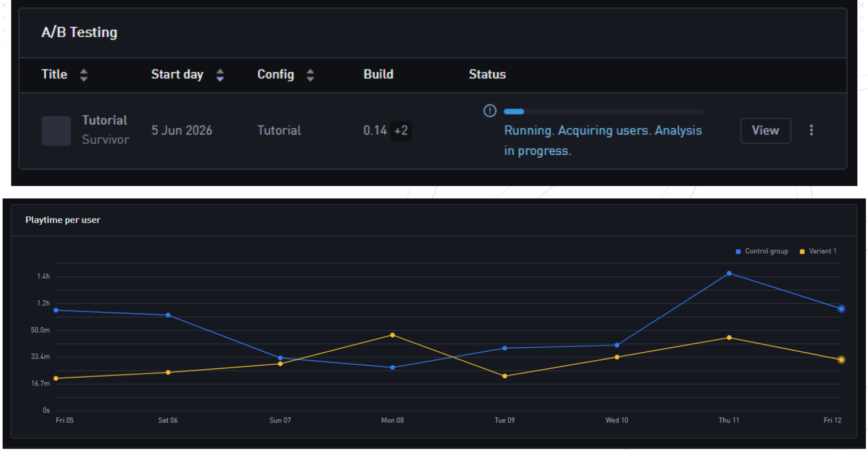Select Variant 1 point on Tue 09
The width and height of the screenshot is (868, 450).
[x=505, y=376]
